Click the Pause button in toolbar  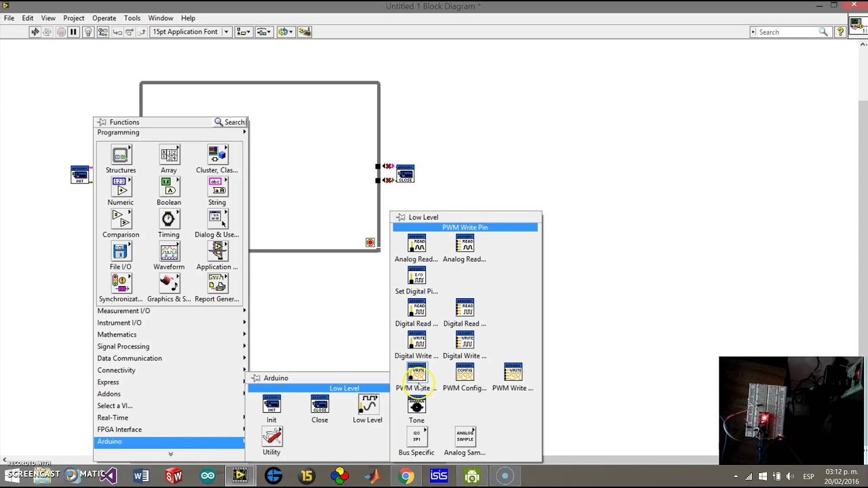[x=73, y=32]
